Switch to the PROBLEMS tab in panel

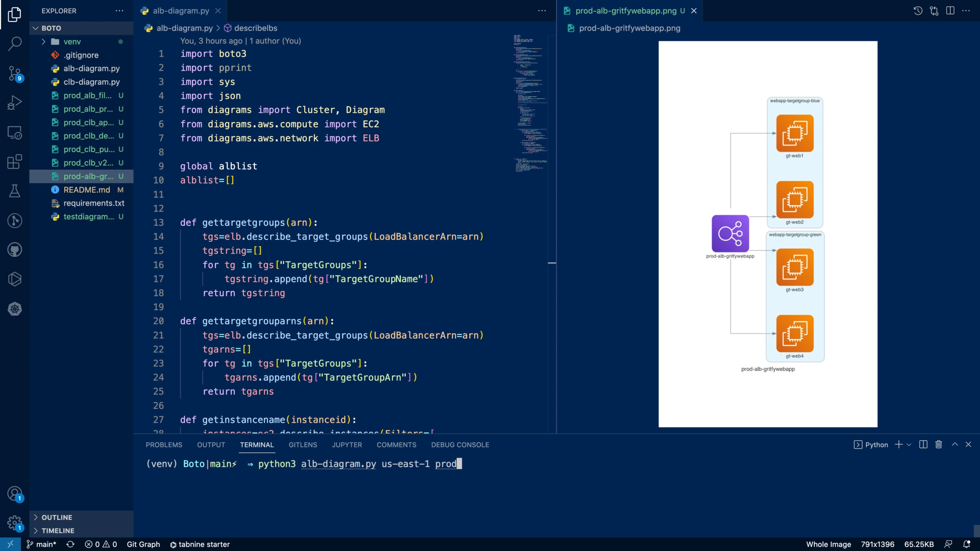[164, 444]
